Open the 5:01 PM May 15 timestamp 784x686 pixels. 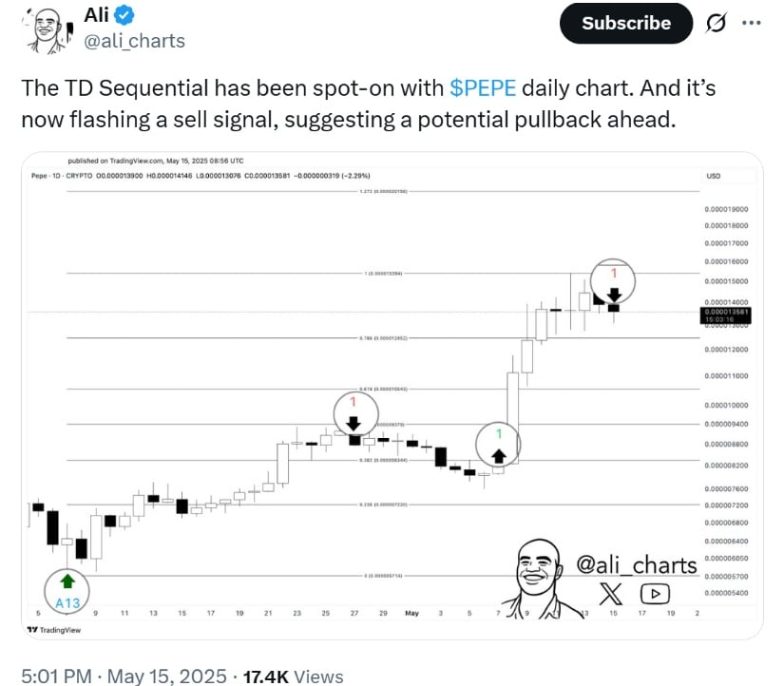pyautogui.click(x=121, y=676)
